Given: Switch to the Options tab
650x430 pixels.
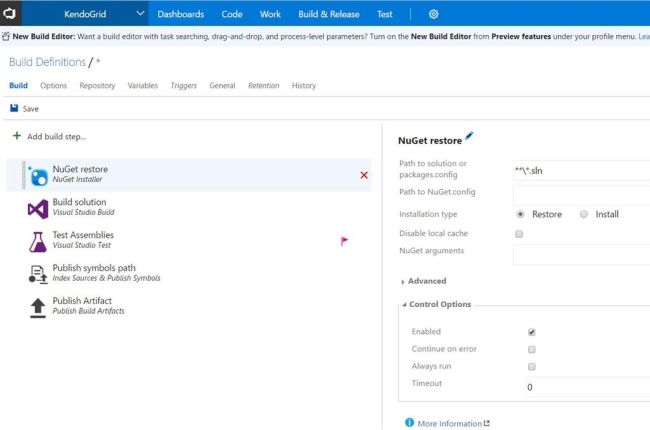Looking at the screenshot, I should coord(53,85).
